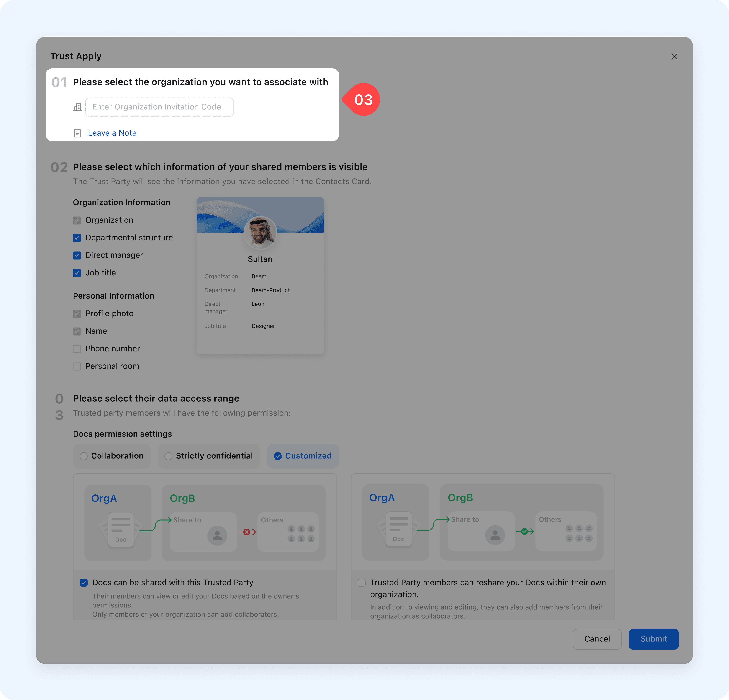
Task: Click Sultan's profile photo avatar
Action: point(260,232)
